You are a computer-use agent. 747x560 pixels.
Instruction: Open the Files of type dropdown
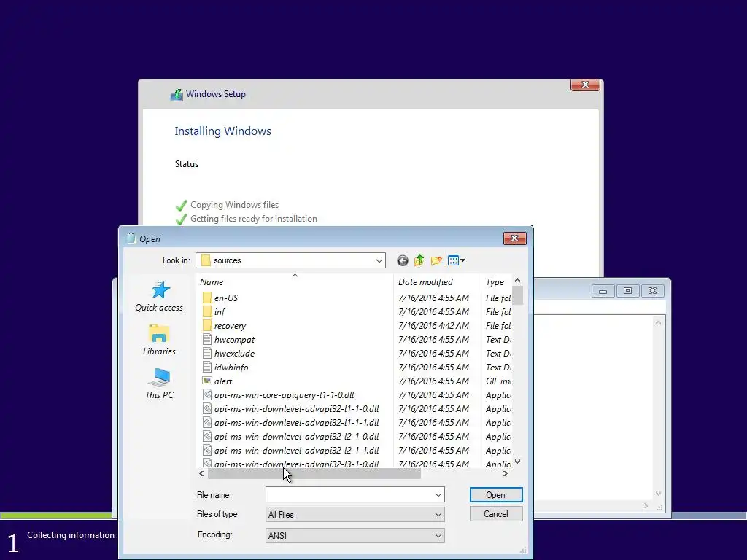(355, 515)
